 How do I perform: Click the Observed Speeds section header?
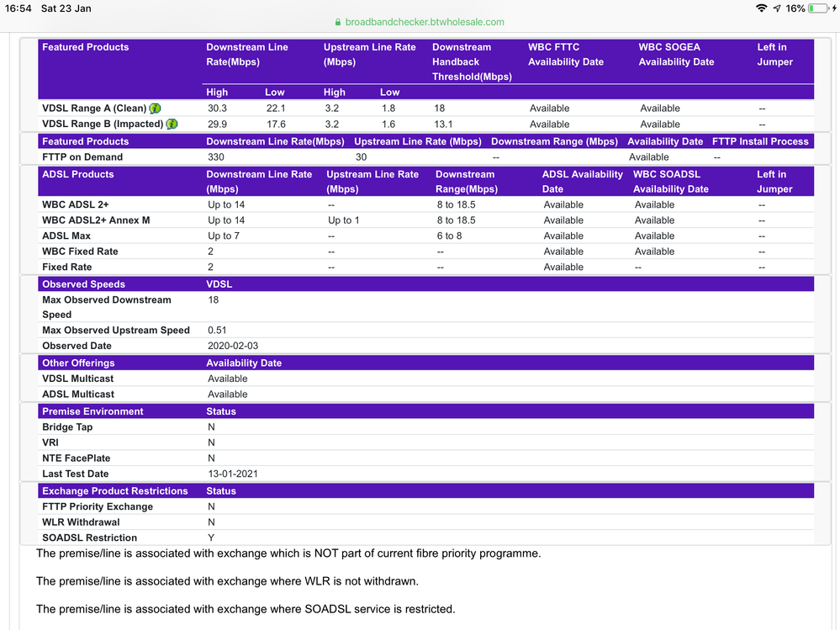83,284
